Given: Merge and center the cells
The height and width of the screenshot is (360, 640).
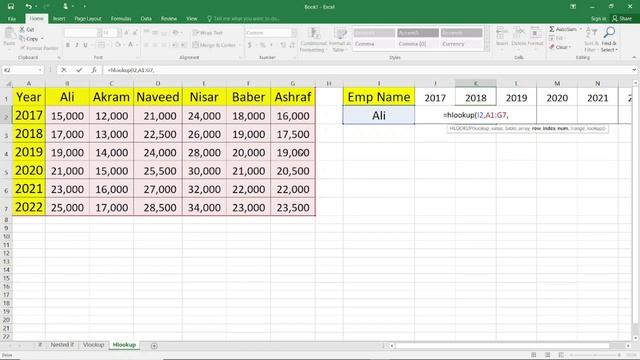Looking at the screenshot, I should click(x=213, y=45).
